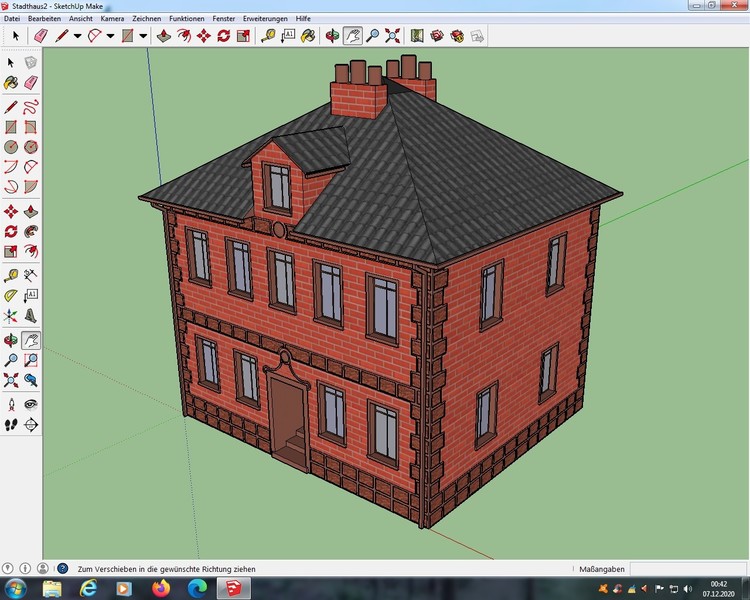
Task: Select the Orbit tool in top toolbar
Action: pos(332,36)
